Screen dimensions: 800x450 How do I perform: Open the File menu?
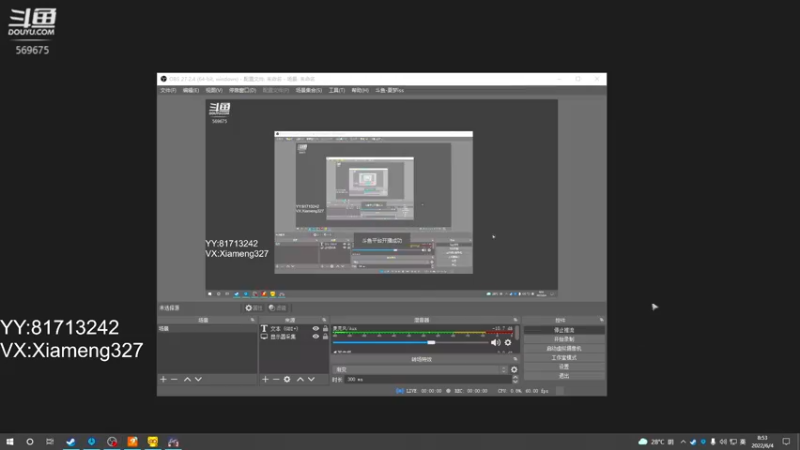pos(168,90)
